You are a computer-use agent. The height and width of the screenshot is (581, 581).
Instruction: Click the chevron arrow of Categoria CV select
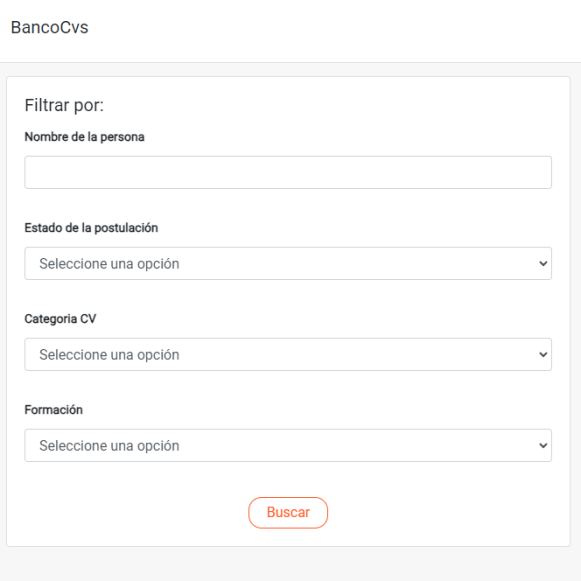pyautogui.click(x=543, y=355)
